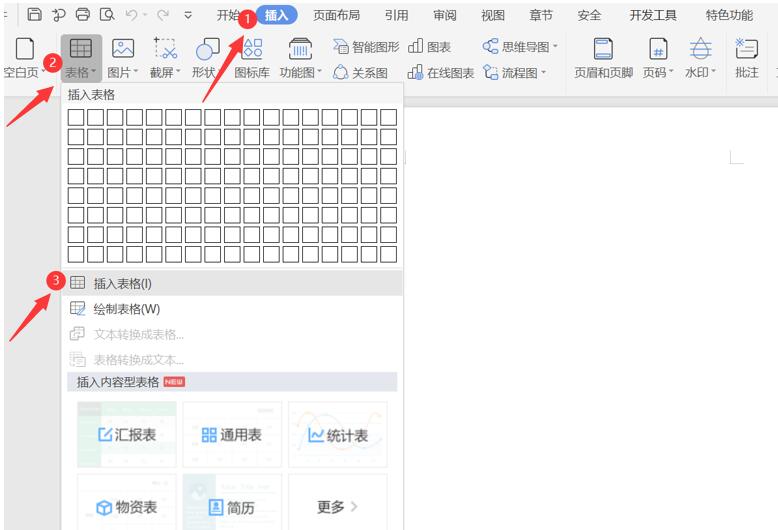Click the top-left cell of table grid

pyautogui.click(x=76, y=118)
